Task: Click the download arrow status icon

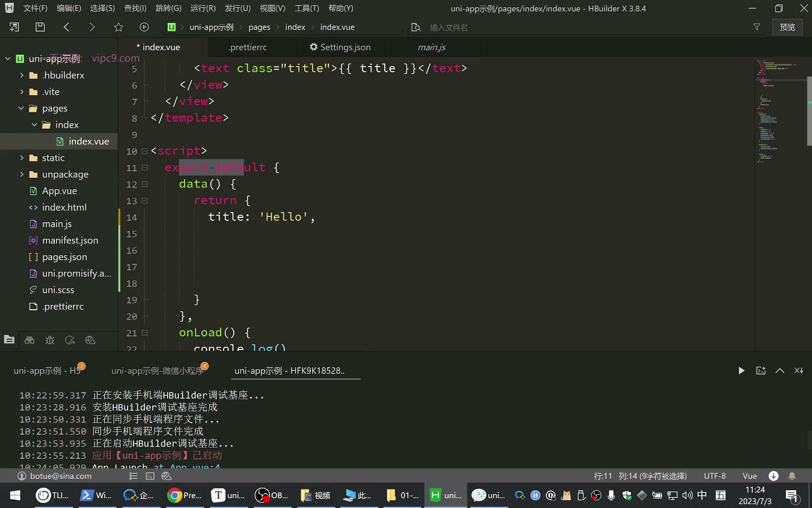Action: point(774,476)
